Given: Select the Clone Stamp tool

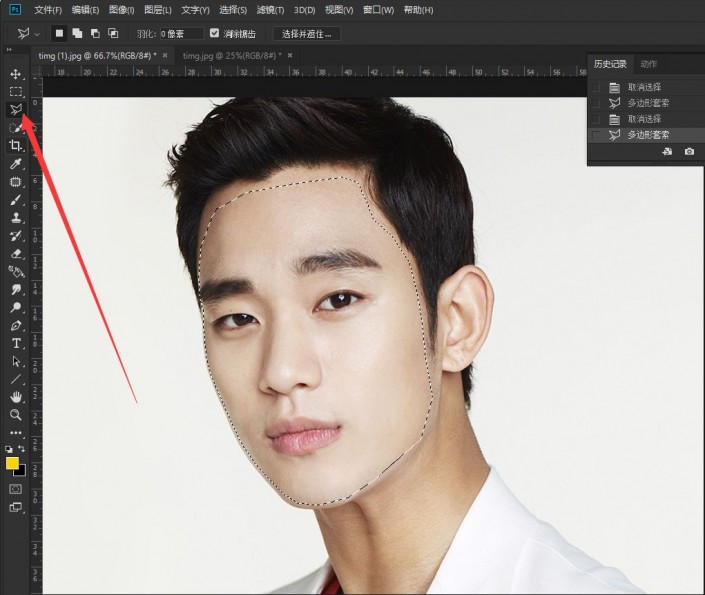Looking at the screenshot, I should point(16,218).
